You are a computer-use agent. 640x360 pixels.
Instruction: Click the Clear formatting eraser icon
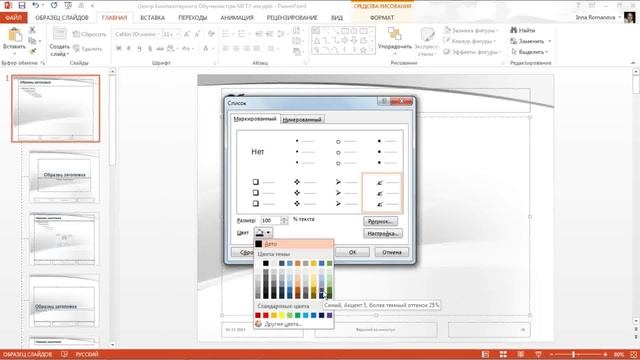[x=211, y=34]
